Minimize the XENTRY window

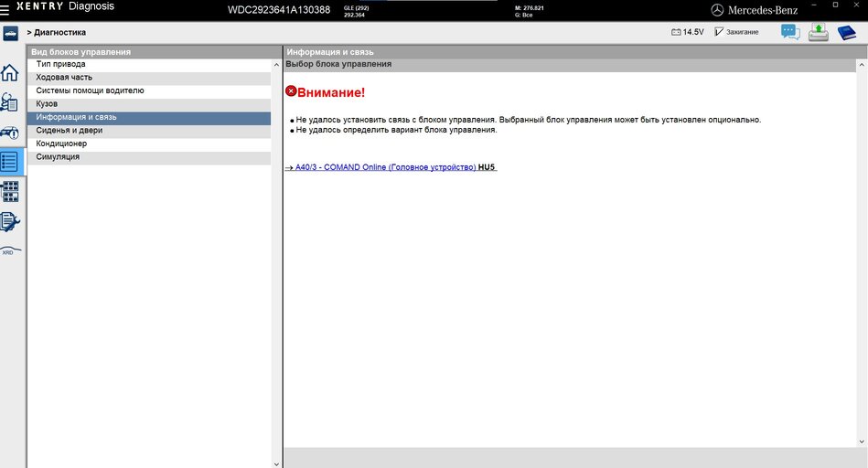[x=814, y=5]
